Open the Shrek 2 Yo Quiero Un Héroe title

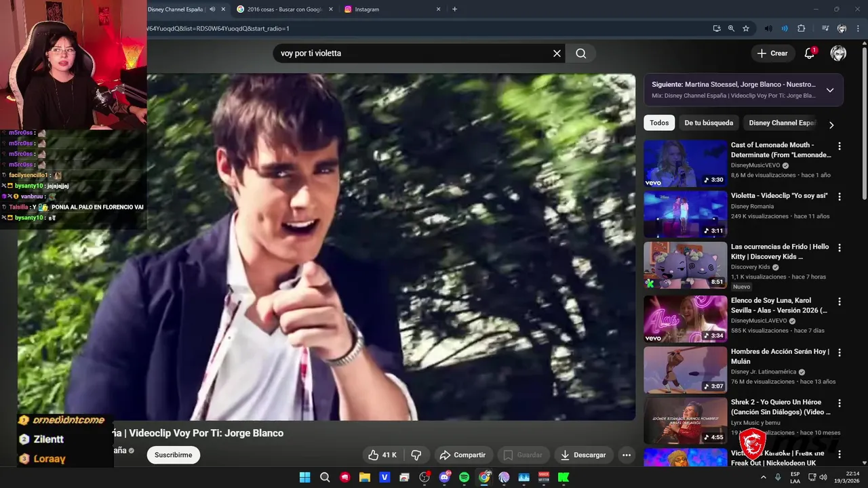(781, 407)
